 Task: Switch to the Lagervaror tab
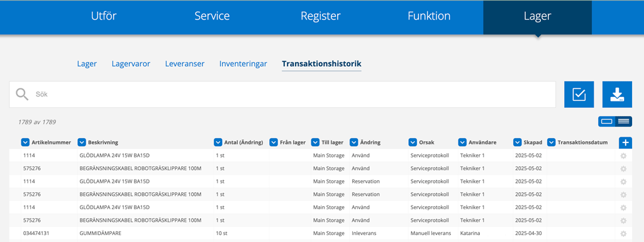131,64
